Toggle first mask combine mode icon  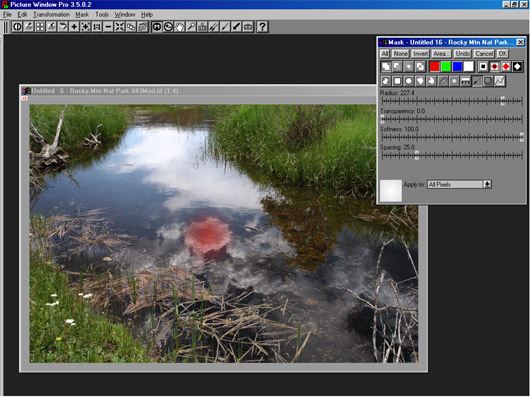[x=386, y=67]
